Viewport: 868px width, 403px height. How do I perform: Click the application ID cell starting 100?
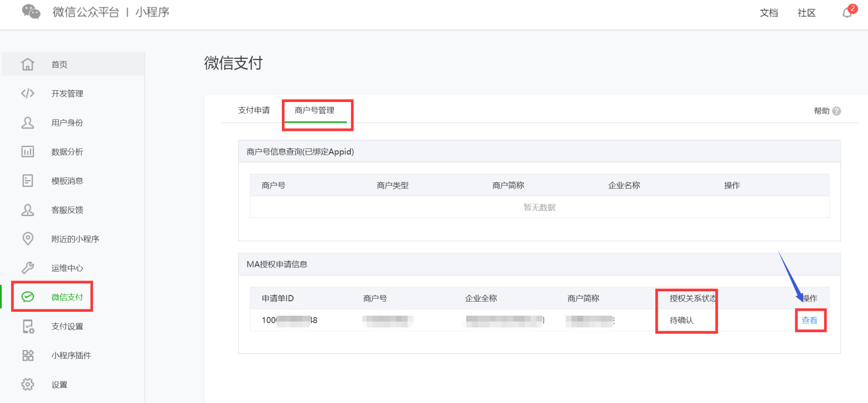coord(289,320)
